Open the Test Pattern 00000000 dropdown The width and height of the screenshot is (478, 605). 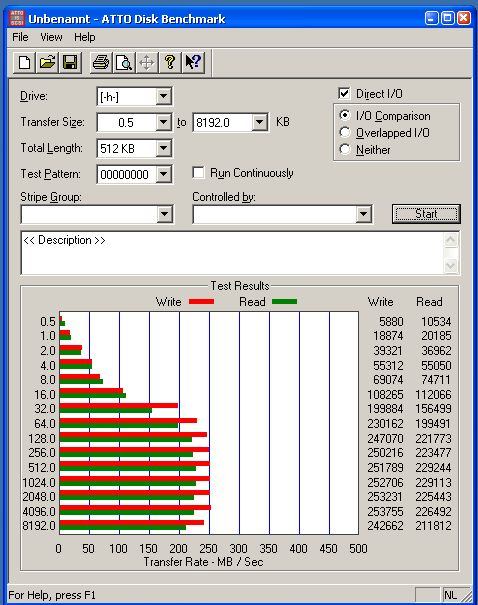164,174
